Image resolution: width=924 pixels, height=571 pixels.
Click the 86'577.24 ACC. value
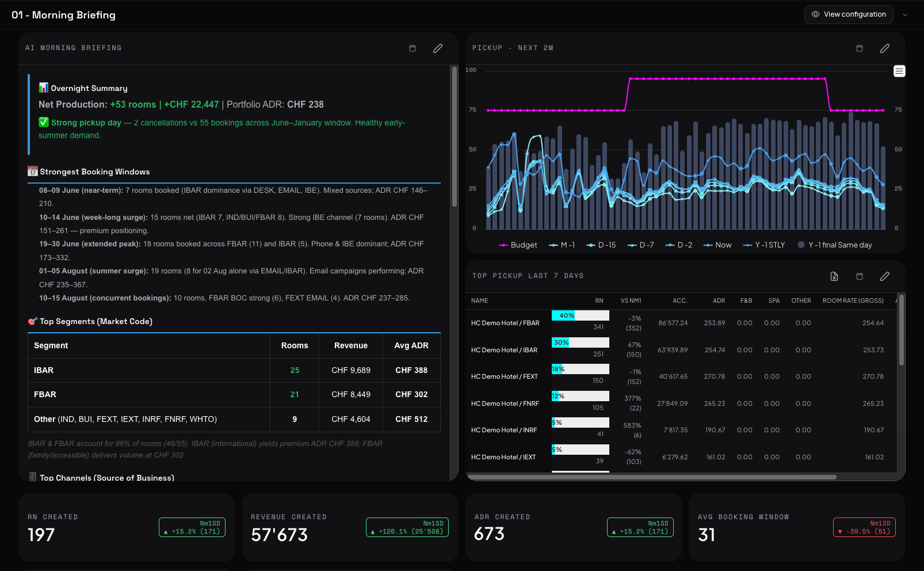673,323
